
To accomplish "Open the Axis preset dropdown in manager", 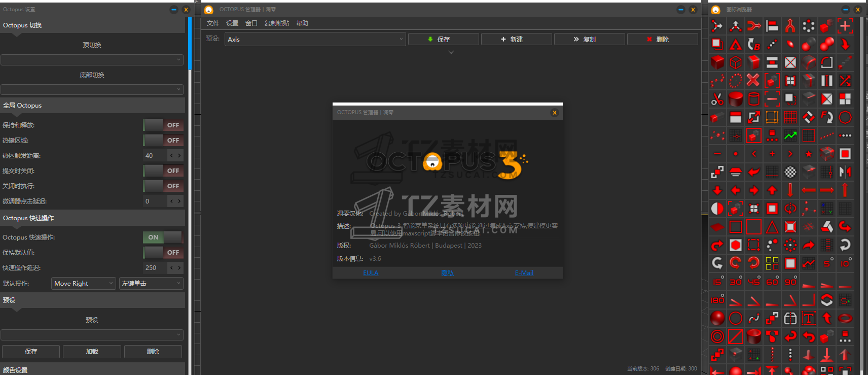I will [315, 39].
